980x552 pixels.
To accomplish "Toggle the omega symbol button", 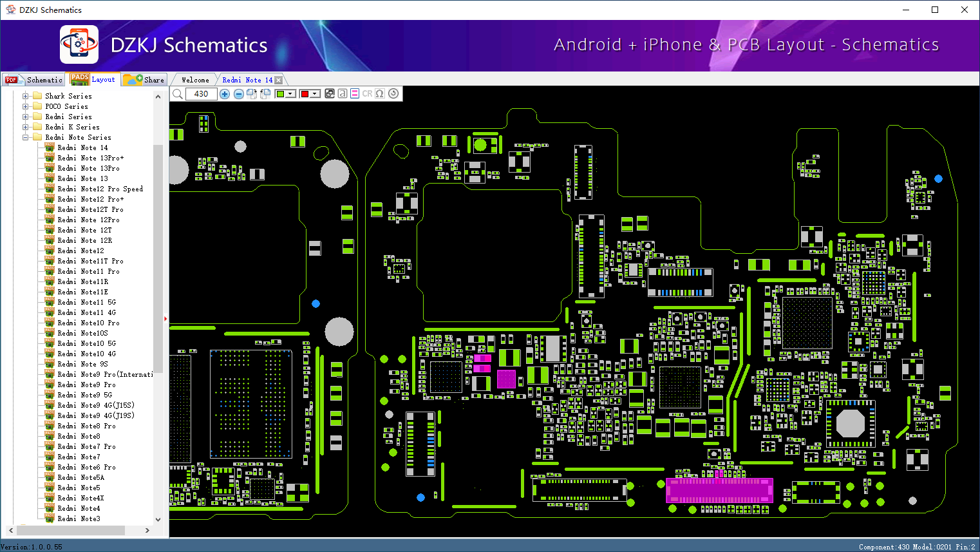I will click(x=380, y=94).
